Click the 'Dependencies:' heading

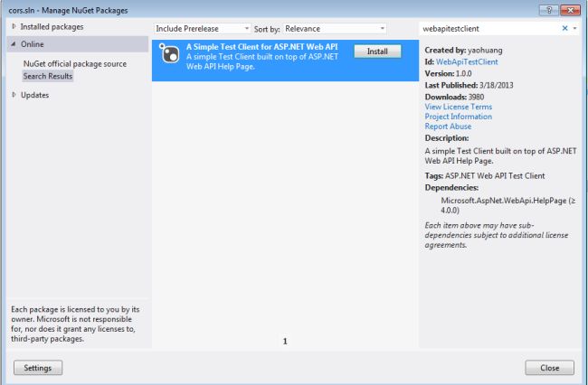coord(451,188)
